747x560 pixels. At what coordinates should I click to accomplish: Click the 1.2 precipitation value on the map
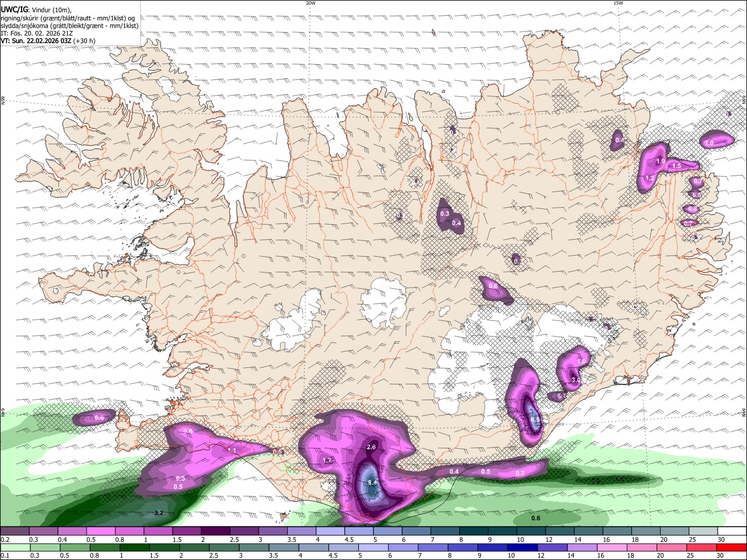[x=649, y=178]
